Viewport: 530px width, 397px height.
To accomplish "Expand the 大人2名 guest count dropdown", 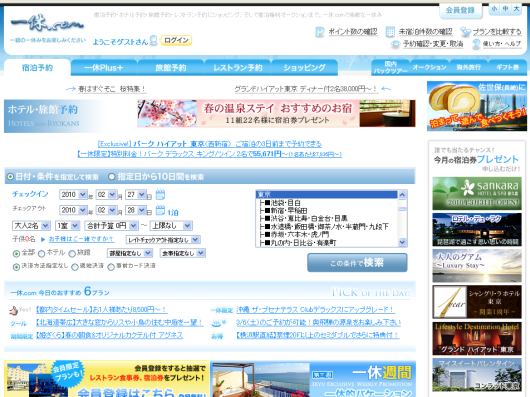I will click(x=31, y=225).
